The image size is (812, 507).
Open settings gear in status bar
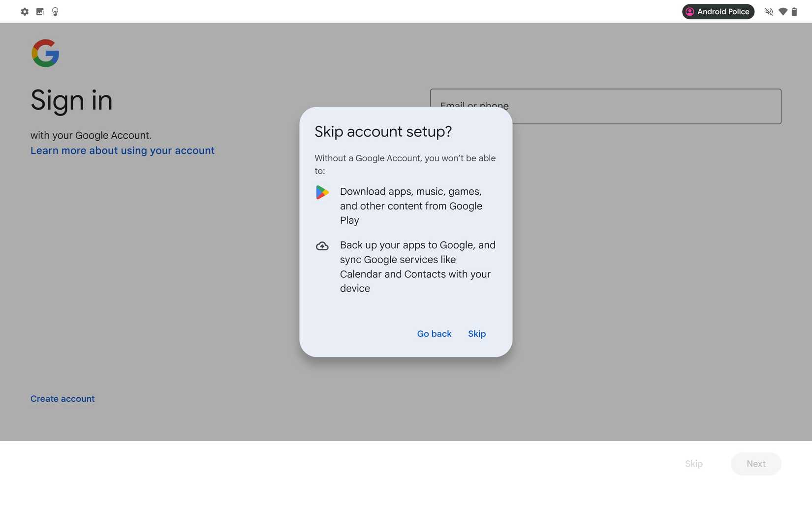(x=25, y=11)
